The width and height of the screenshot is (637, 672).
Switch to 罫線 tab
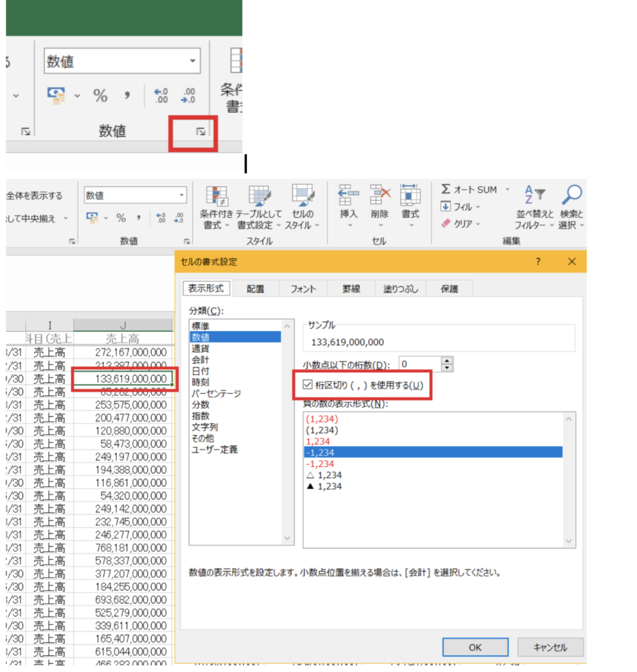351,289
